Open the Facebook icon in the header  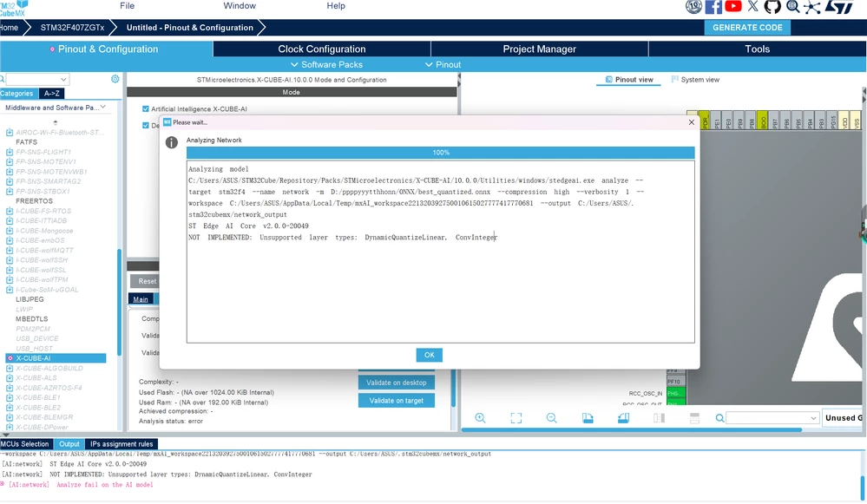point(713,7)
